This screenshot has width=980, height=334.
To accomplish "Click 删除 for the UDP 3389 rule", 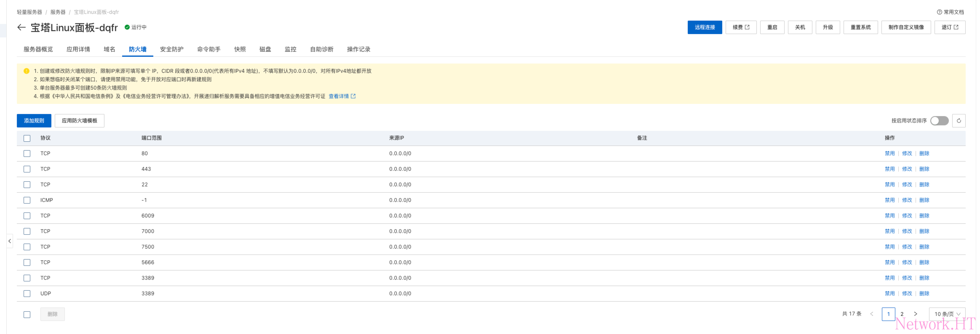I will click(x=924, y=294).
